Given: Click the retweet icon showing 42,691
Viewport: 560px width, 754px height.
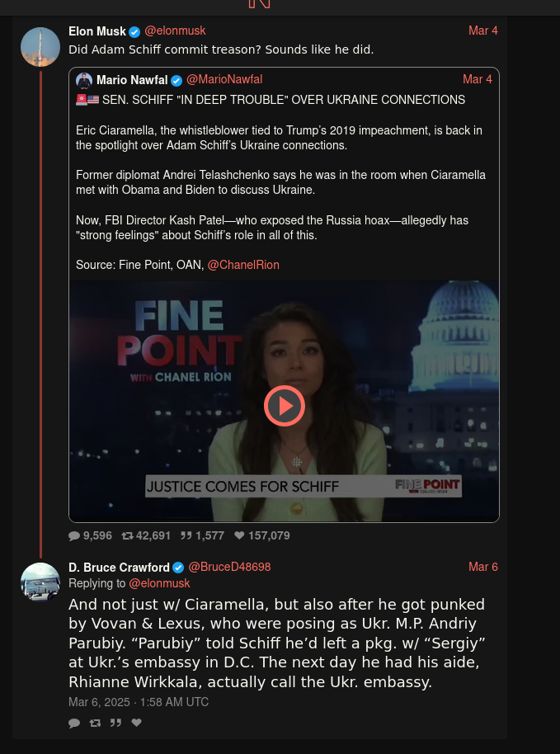Looking at the screenshot, I should (x=127, y=535).
